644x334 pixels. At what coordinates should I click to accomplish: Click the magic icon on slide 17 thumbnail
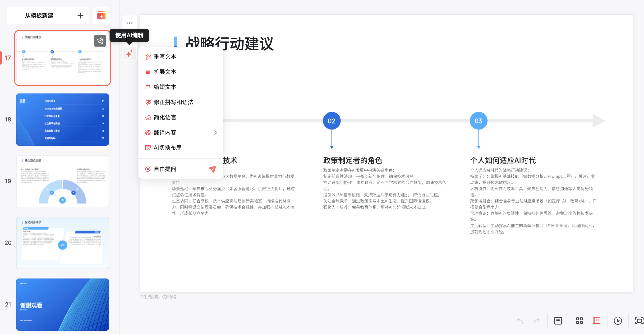coord(100,41)
